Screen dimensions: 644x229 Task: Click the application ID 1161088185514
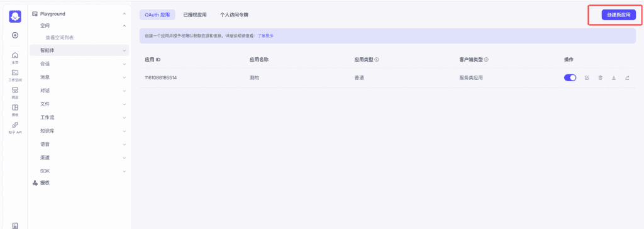(161, 78)
